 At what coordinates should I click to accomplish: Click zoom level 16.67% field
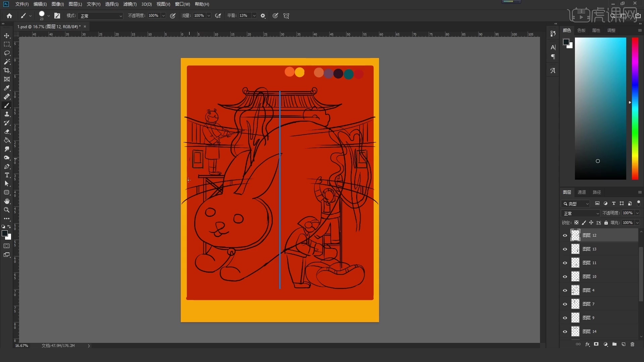click(22, 346)
